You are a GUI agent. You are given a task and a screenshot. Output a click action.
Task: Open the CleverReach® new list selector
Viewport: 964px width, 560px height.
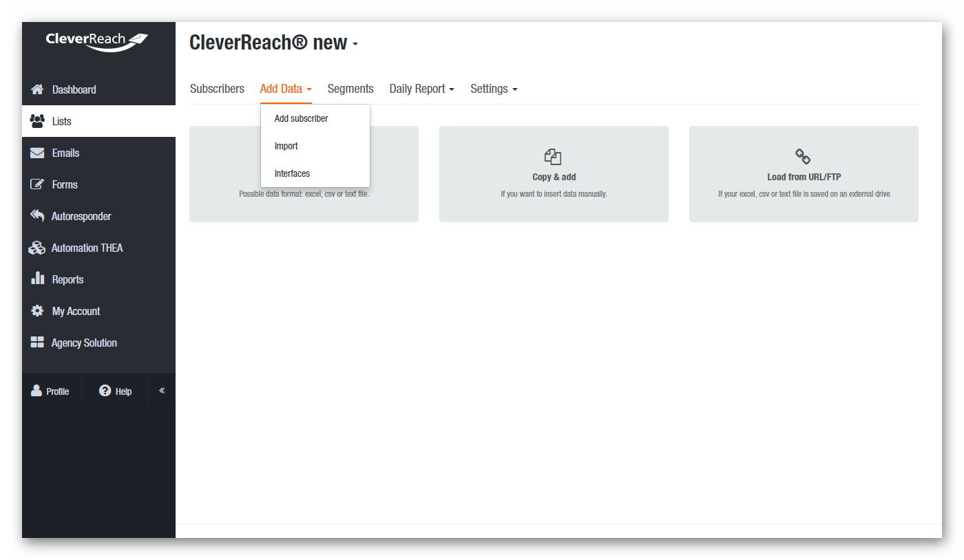273,43
